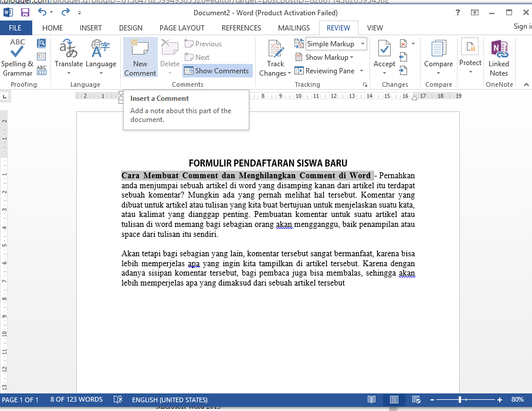This screenshot has height=411, width=532.
Task: Open Ribbon Display Options icon
Action: (475, 12)
